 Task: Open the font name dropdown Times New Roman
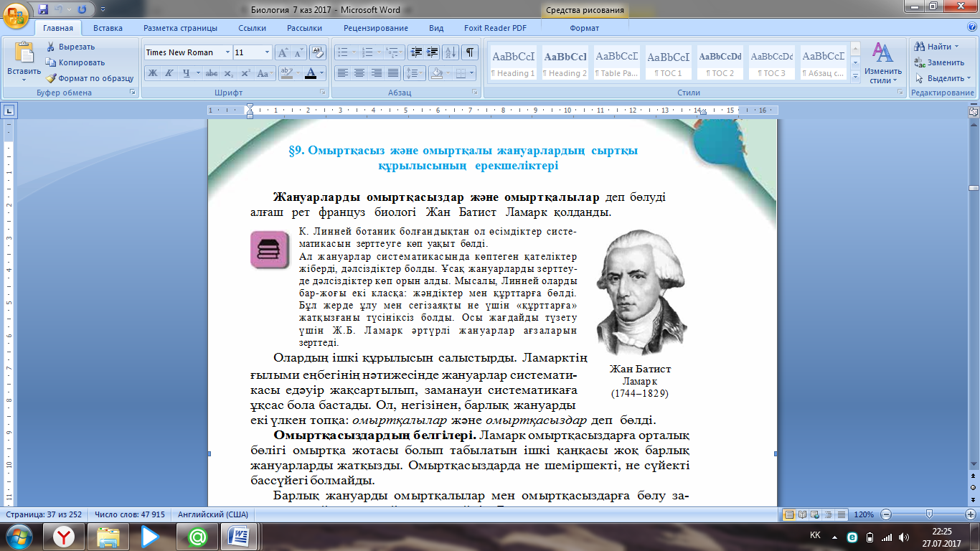coord(227,52)
